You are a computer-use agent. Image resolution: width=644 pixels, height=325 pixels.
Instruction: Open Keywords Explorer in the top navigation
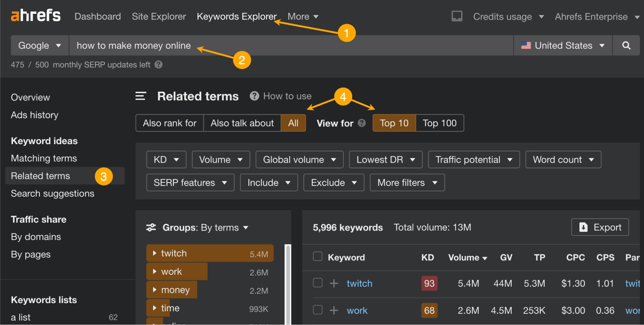click(x=237, y=16)
